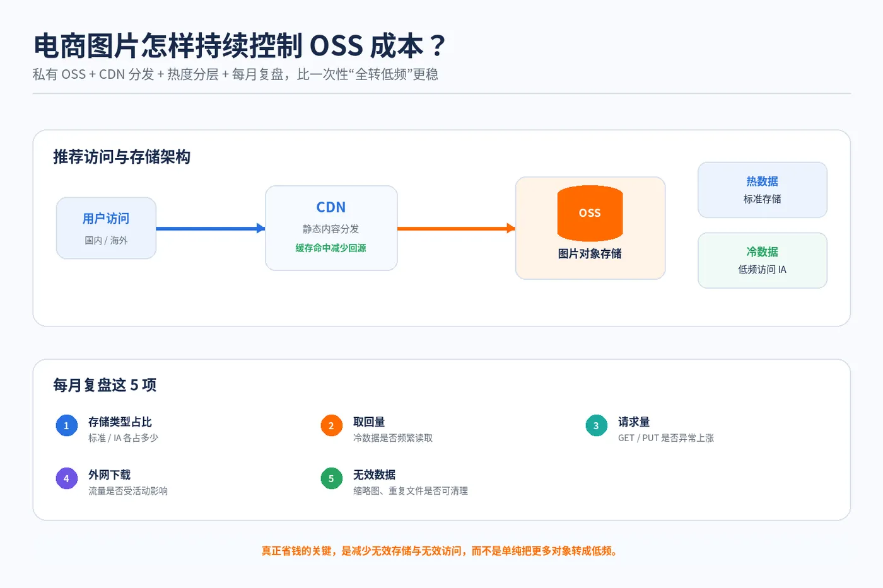Select the headline "电商图片怎样持续控制 OSS 成本？"

[240, 46]
